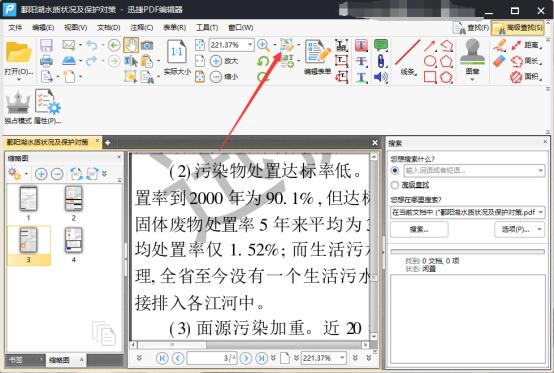This screenshot has height=373, width=554.
Task: Enable exclusive mode (独占模式)
Action: pos(18,107)
